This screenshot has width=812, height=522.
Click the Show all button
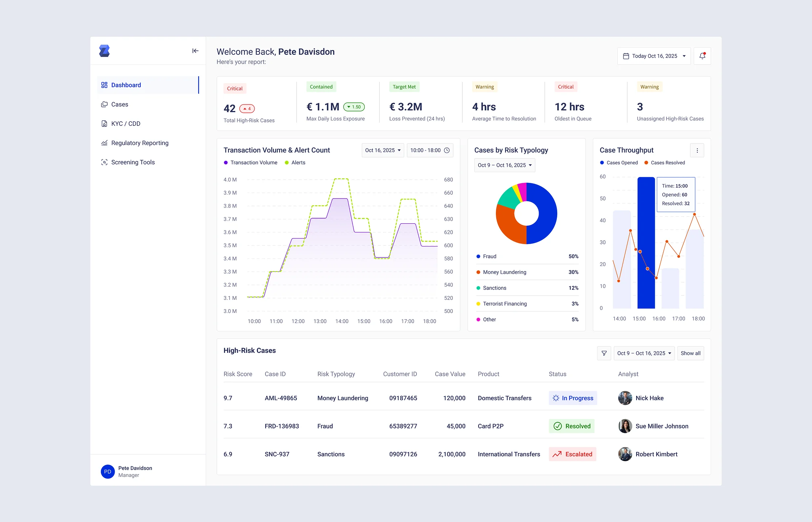(690, 353)
